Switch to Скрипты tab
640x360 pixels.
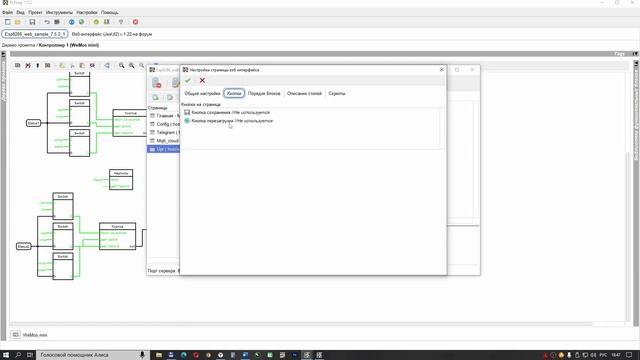337,93
